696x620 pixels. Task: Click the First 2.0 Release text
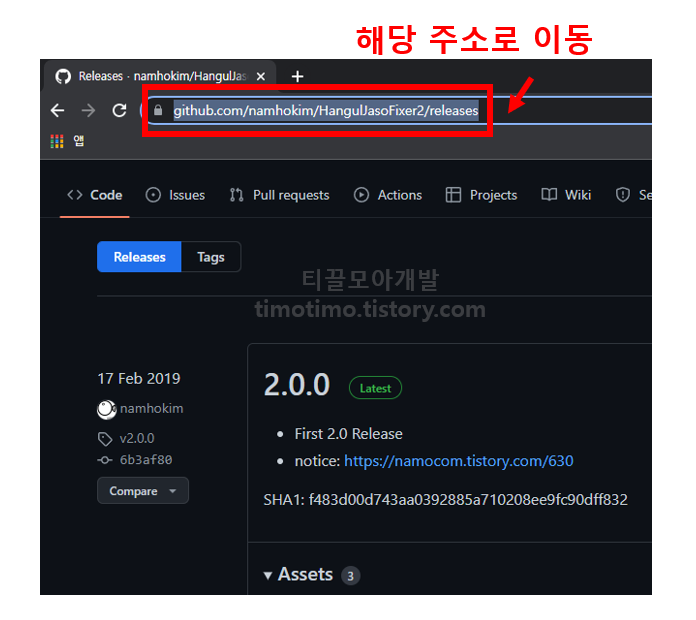(348, 434)
